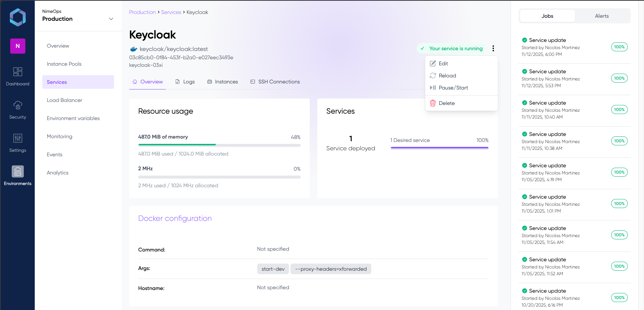Click the Docker whale image icon
644x310 pixels.
click(133, 49)
